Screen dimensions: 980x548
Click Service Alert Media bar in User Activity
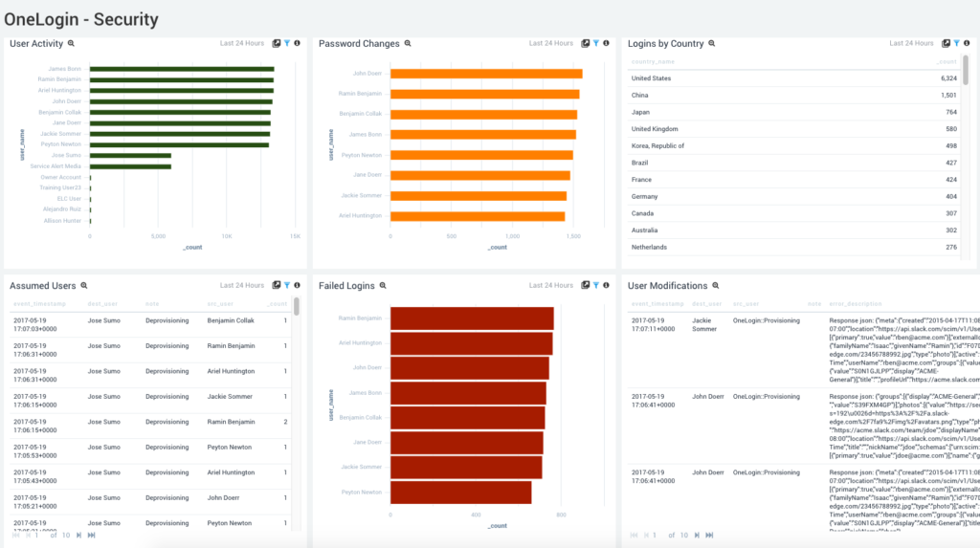[130, 166]
